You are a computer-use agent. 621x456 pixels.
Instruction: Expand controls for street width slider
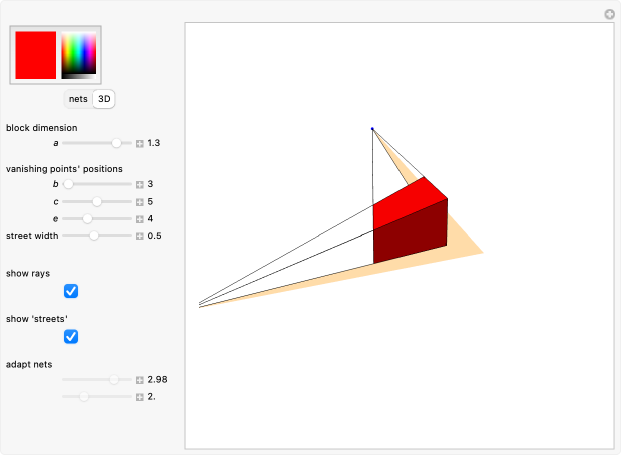140,237
